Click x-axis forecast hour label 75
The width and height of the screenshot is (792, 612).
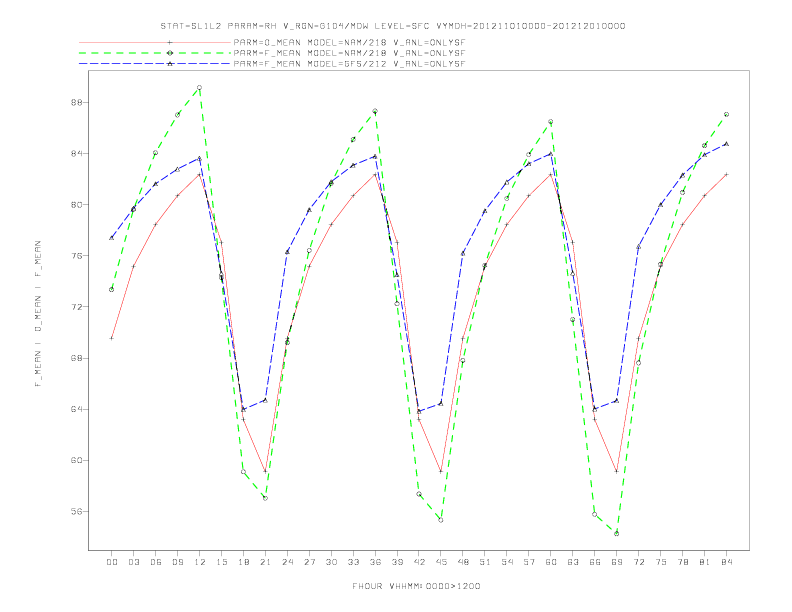pos(661,562)
